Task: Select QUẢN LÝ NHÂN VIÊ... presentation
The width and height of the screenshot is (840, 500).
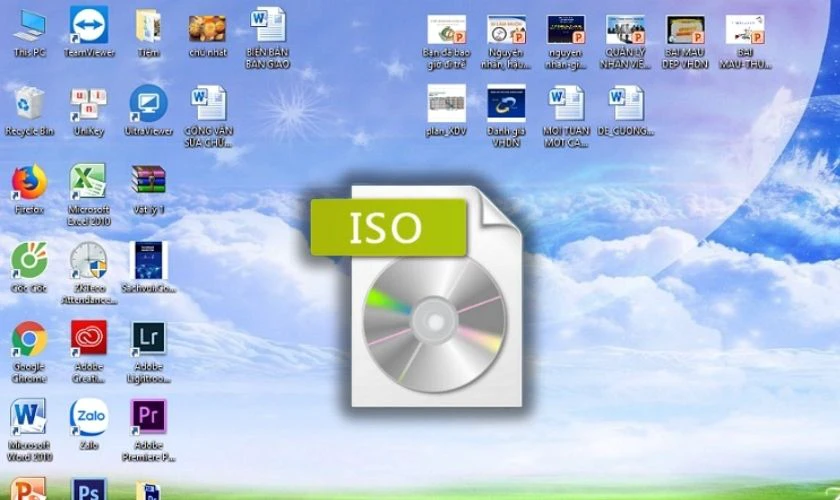Action: coord(625,29)
